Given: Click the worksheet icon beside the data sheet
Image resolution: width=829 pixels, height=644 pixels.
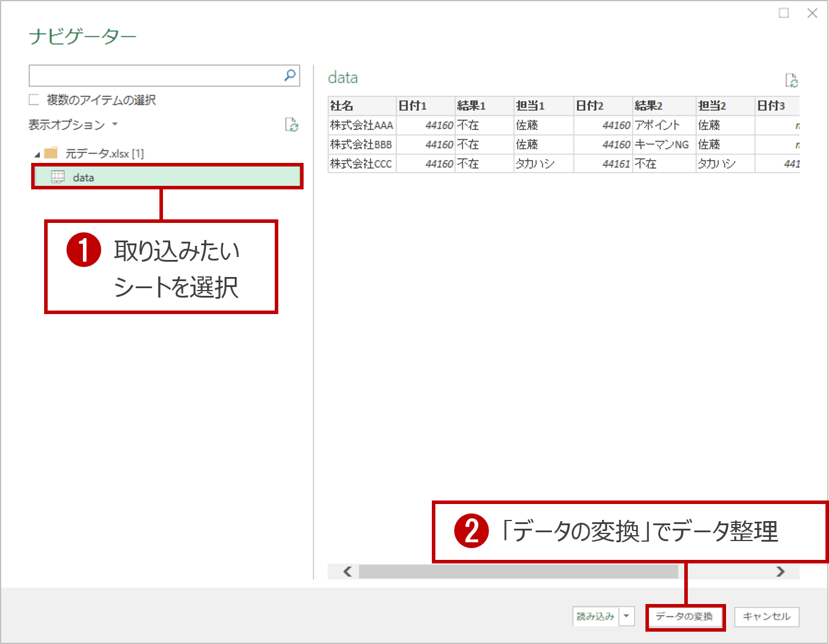Looking at the screenshot, I should point(57,176).
